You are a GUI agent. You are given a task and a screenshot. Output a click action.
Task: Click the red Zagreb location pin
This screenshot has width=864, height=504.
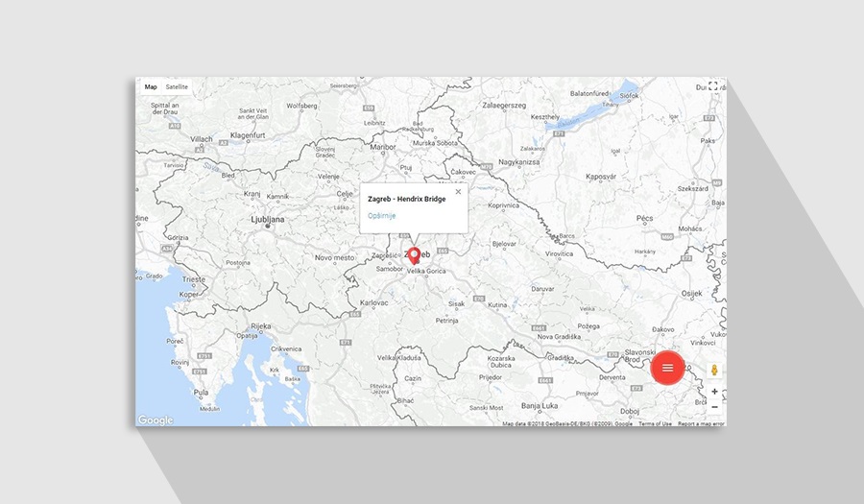415,255
